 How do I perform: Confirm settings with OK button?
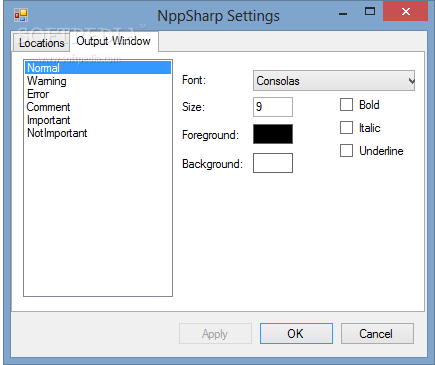(x=296, y=333)
